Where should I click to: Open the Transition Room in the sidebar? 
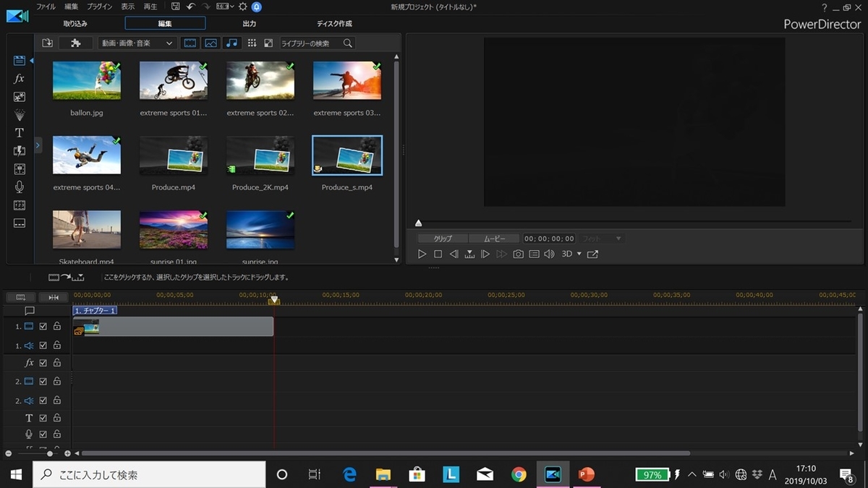[20, 151]
